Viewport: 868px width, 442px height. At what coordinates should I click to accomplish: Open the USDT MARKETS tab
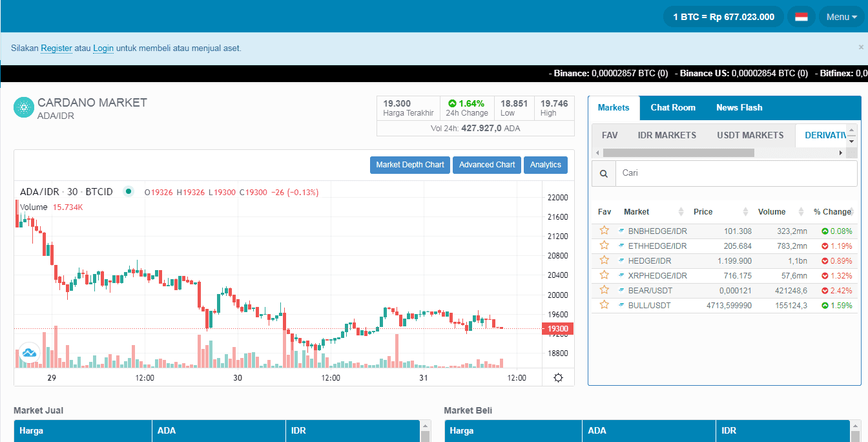coord(750,135)
